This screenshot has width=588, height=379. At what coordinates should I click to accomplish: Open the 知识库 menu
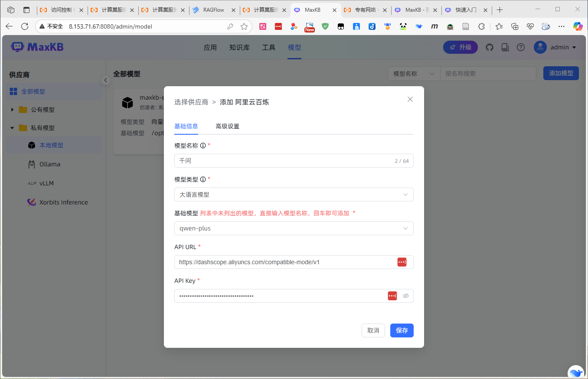pos(239,48)
